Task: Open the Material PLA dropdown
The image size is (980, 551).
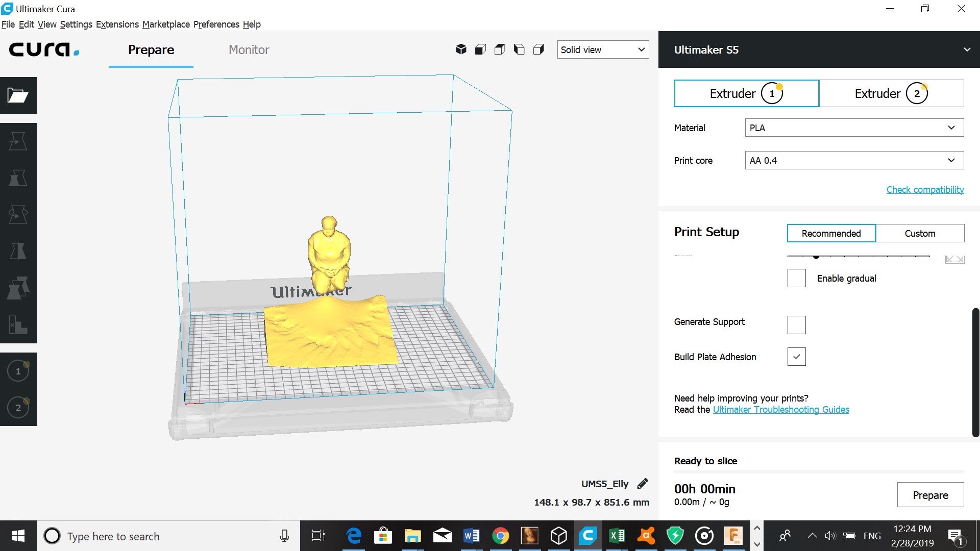Action: point(854,128)
